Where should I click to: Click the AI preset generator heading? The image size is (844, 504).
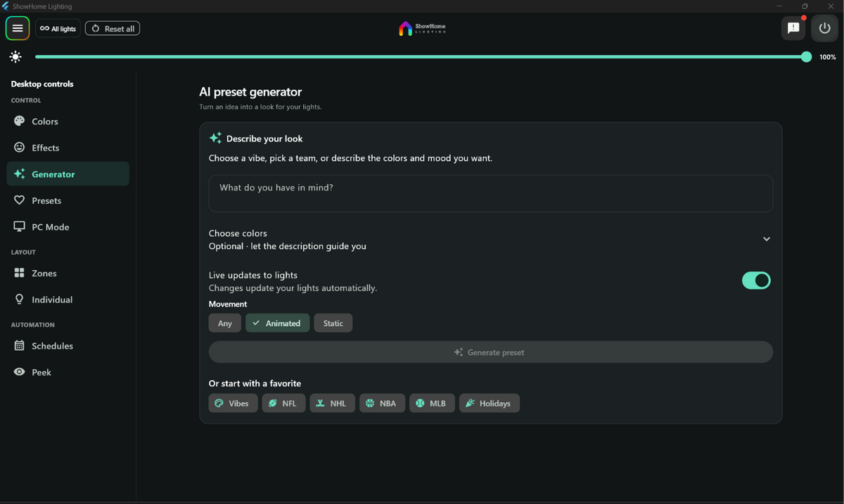tap(250, 92)
